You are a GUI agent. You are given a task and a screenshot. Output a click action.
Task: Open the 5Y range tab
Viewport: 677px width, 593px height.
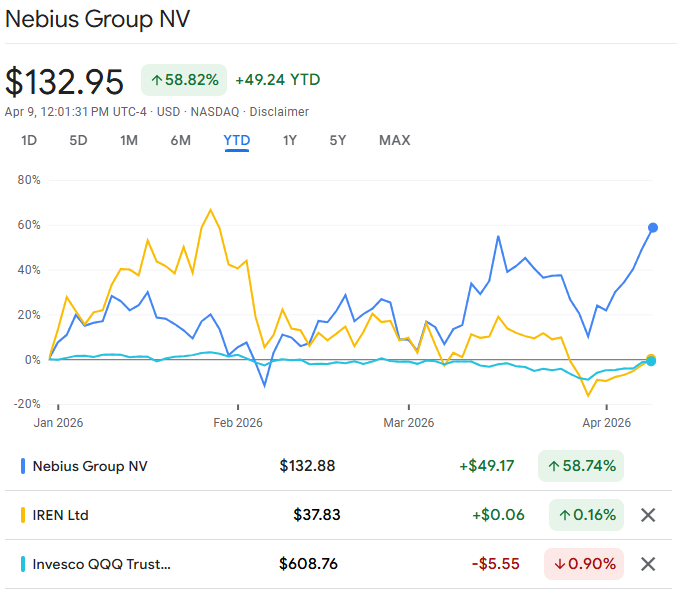pos(338,140)
